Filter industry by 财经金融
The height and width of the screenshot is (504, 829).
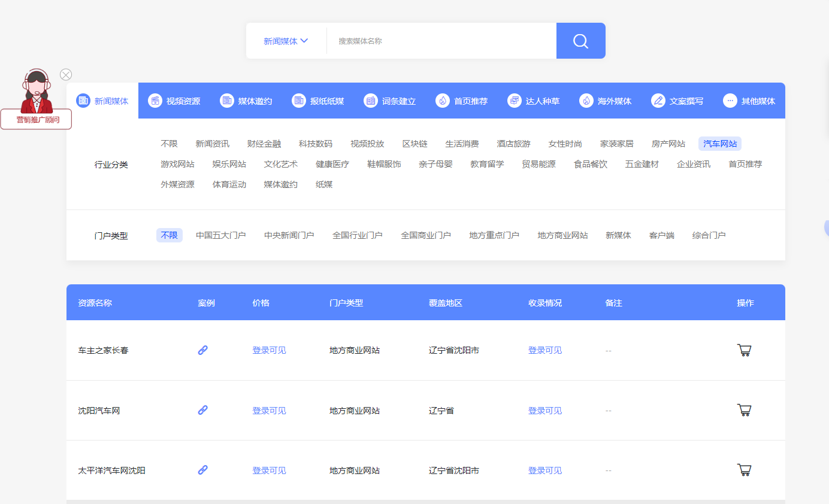(264, 144)
